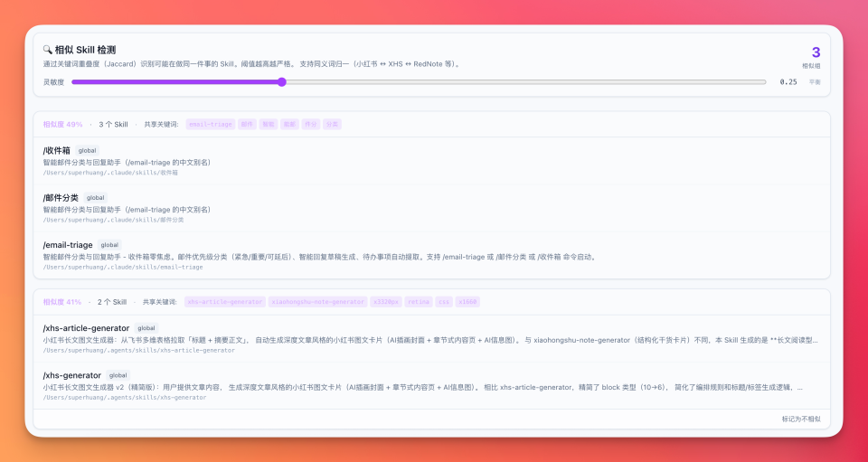Click the path ending in skills/收件箱
The image size is (868, 462).
point(110,173)
